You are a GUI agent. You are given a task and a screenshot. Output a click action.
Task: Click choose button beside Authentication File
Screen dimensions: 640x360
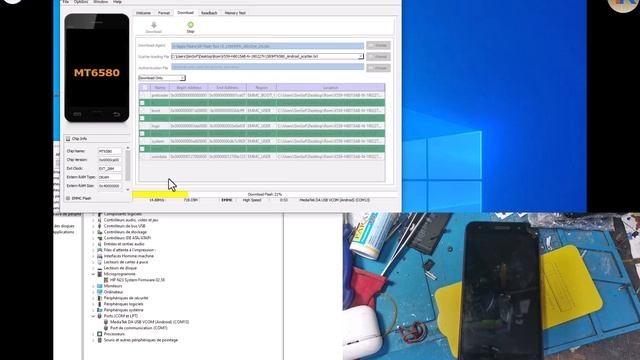point(378,68)
